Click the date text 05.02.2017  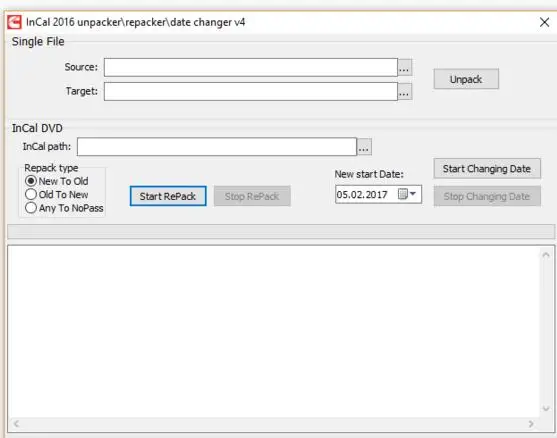point(362,195)
